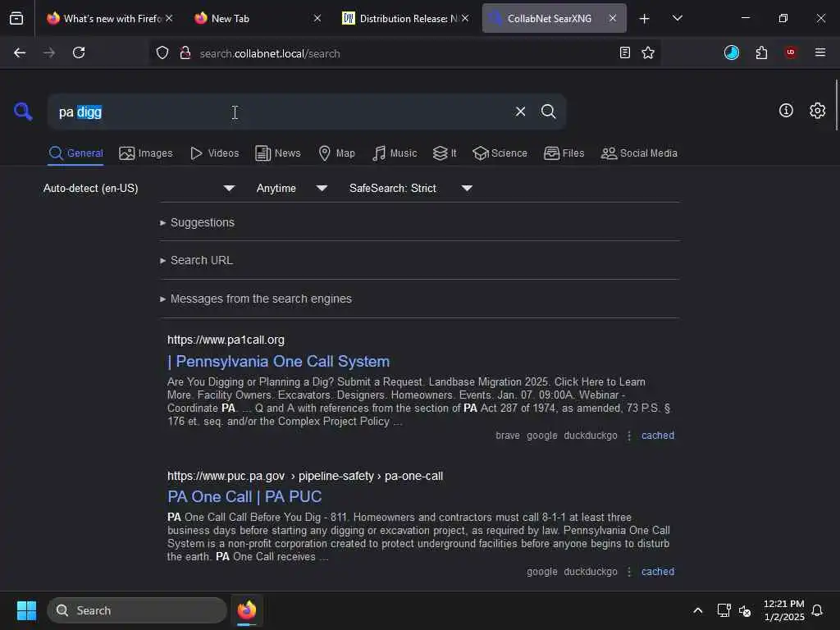Select the Science search category
The height and width of the screenshot is (630, 840).
click(500, 153)
